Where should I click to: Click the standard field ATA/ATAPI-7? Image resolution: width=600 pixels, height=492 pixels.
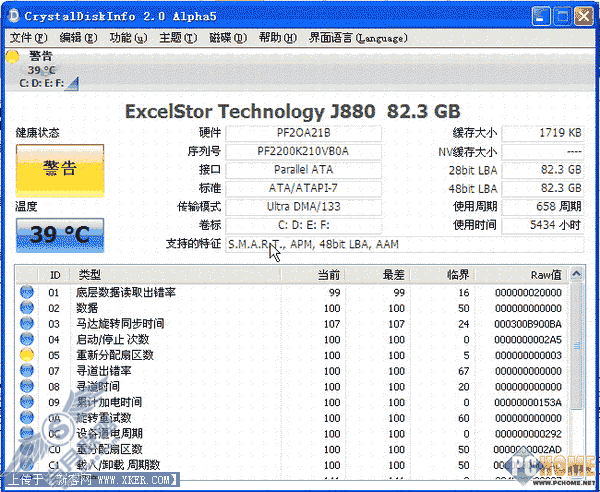point(303,188)
